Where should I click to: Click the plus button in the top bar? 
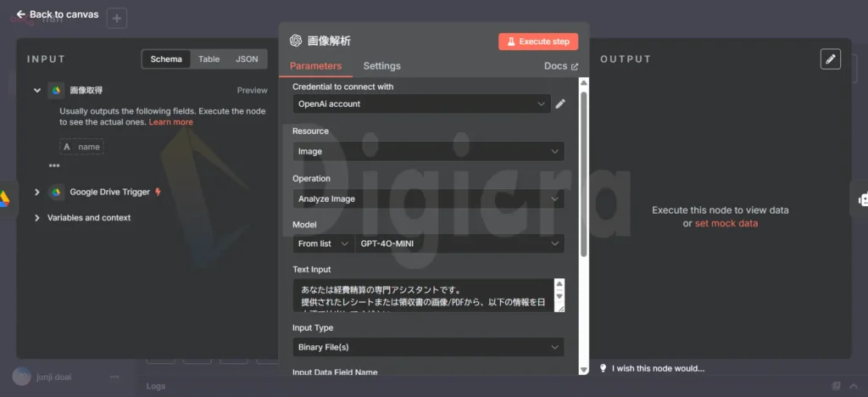117,19
